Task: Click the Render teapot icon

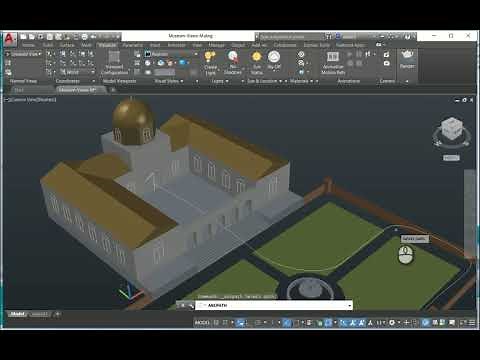Action: [407, 55]
